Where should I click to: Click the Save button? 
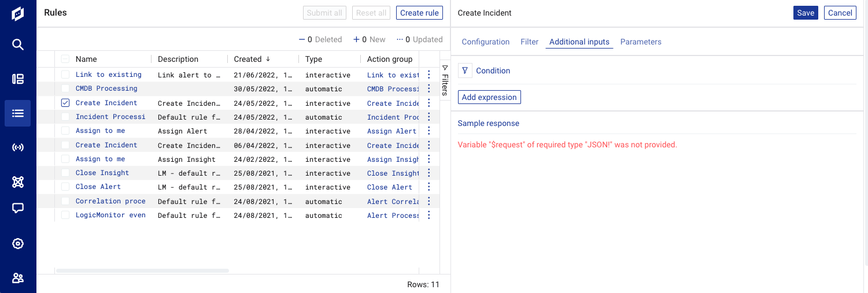[806, 13]
